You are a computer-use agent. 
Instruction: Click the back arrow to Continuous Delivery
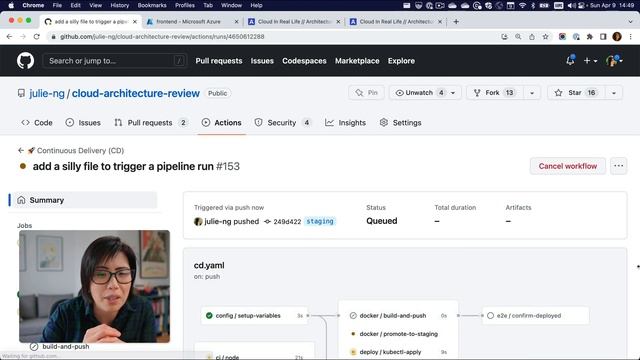(x=21, y=151)
